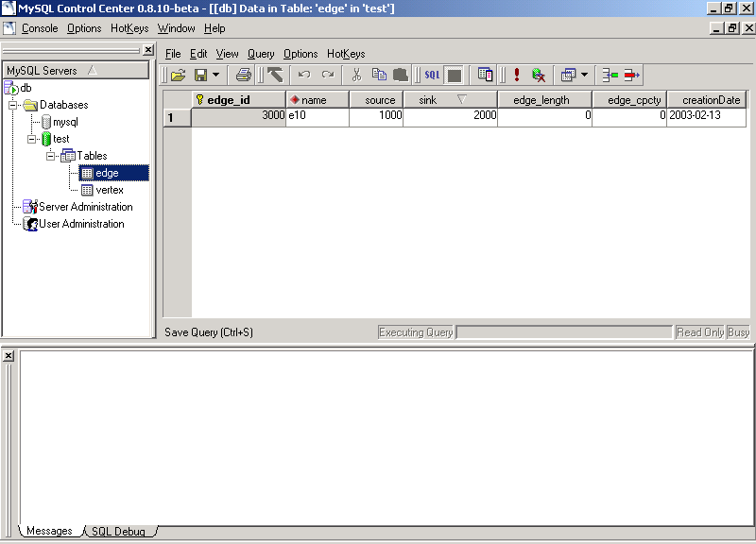Select Server Administration in tree
The width and height of the screenshot is (756, 544).
(78, 207)
